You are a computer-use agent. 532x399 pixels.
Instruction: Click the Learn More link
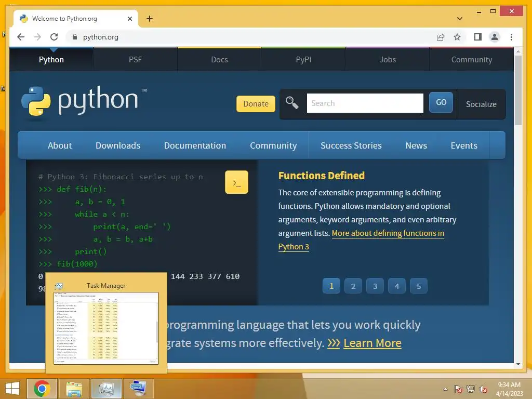click(373, 343)
